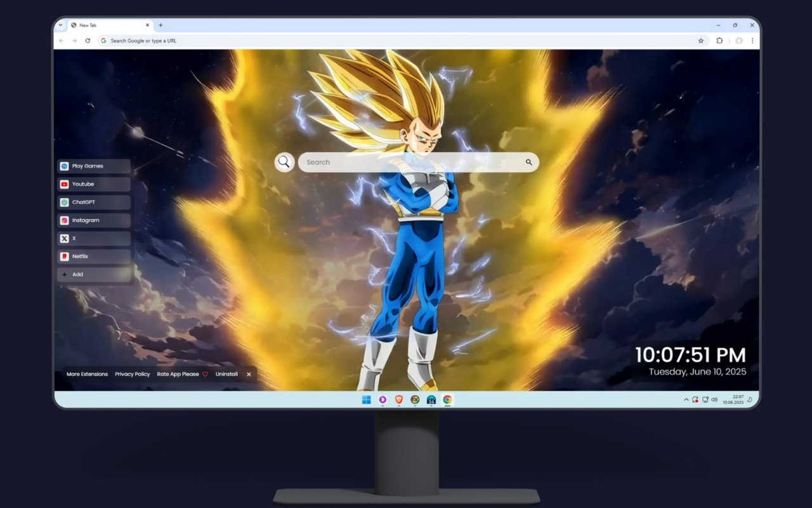
Task: Open network settings tray icon
Action: [x=705, y=400]
